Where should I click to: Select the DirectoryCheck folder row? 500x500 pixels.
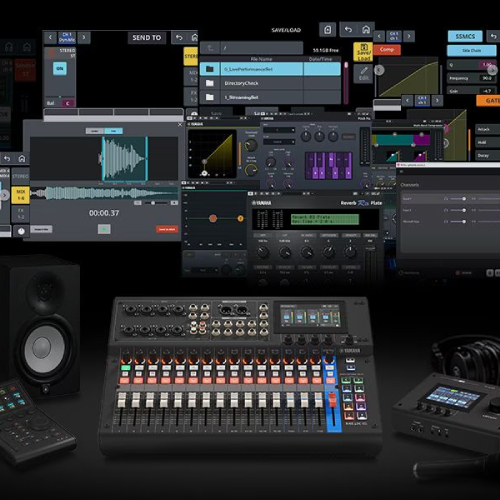tap(270, 83)
